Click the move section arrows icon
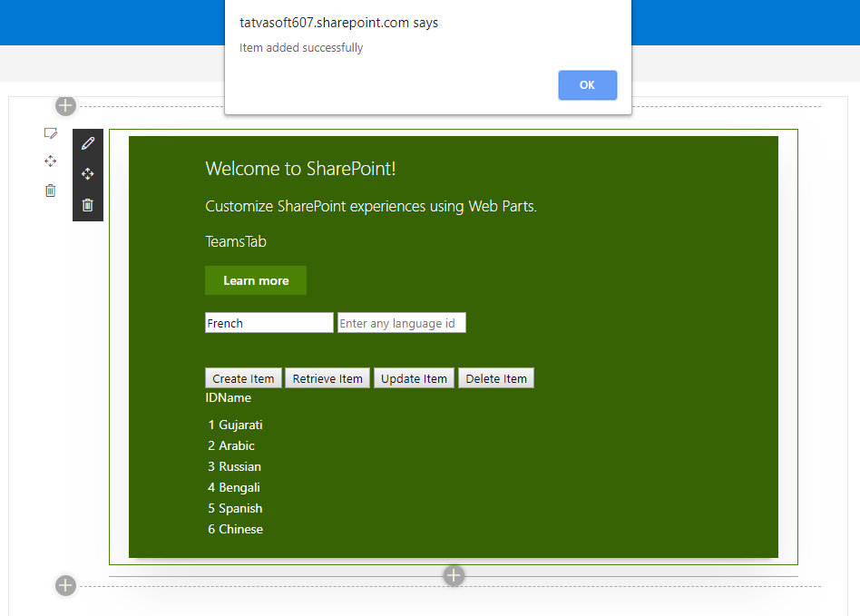The width and height of the screenshot is (860, 616). pyautogui.click(x=51, y=161)
